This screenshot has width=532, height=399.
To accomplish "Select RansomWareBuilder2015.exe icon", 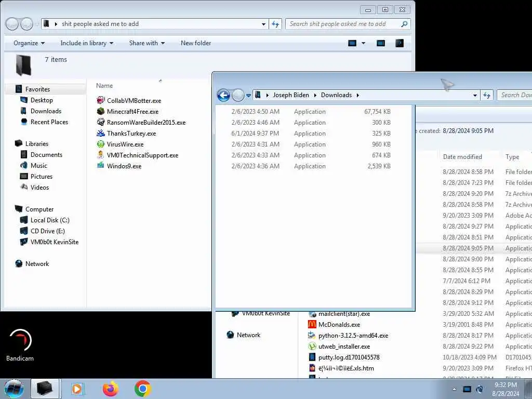I will point(100,122).
